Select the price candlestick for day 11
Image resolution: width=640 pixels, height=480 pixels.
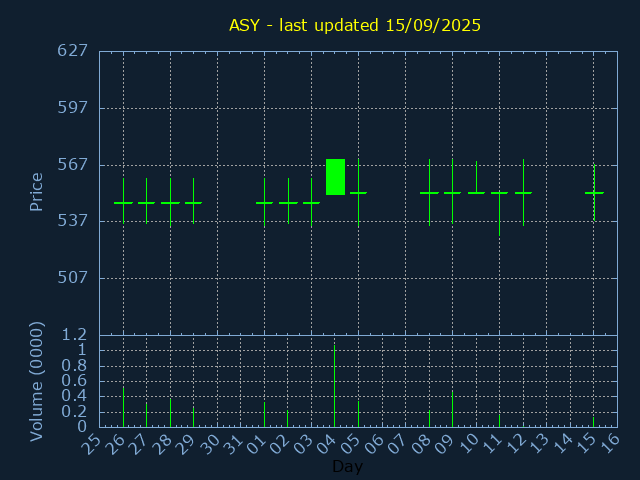pos(499,213)
